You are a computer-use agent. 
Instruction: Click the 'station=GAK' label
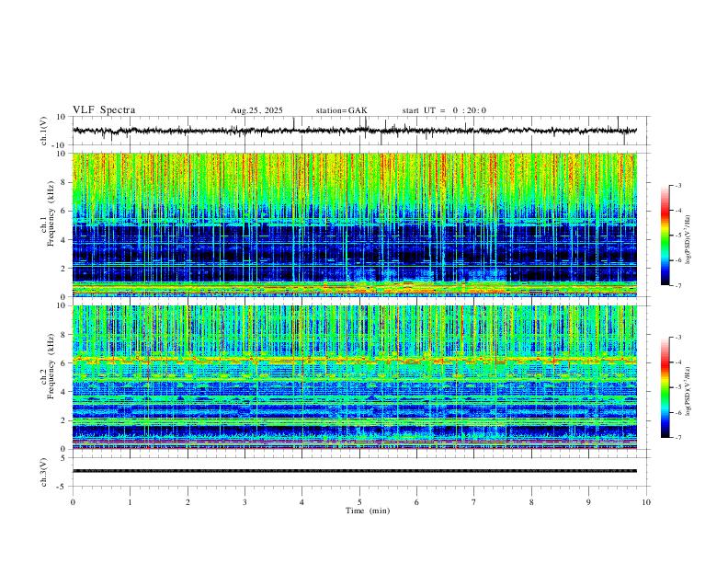[x=341, y=110]
